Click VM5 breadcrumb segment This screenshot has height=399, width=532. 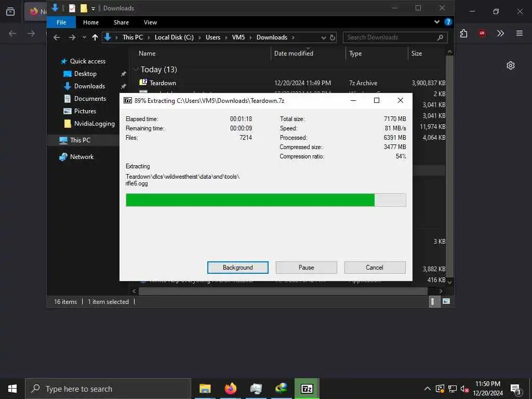coord(238,37)
